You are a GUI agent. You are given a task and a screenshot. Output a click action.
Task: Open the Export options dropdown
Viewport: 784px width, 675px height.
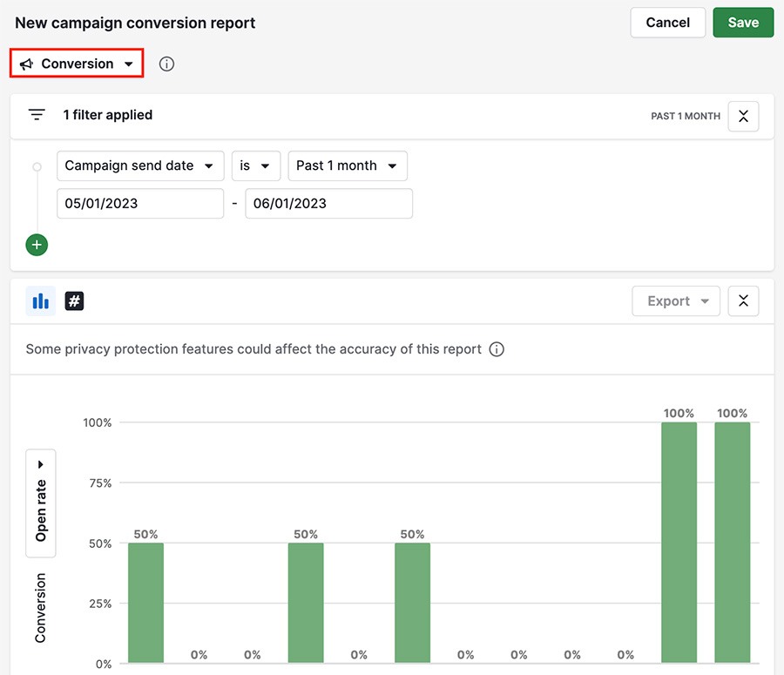click(676, 300)
